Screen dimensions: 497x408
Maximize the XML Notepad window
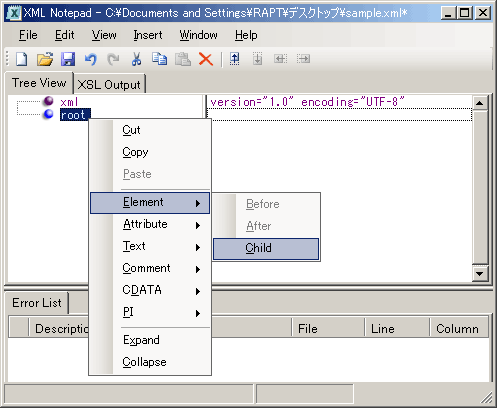465,13
